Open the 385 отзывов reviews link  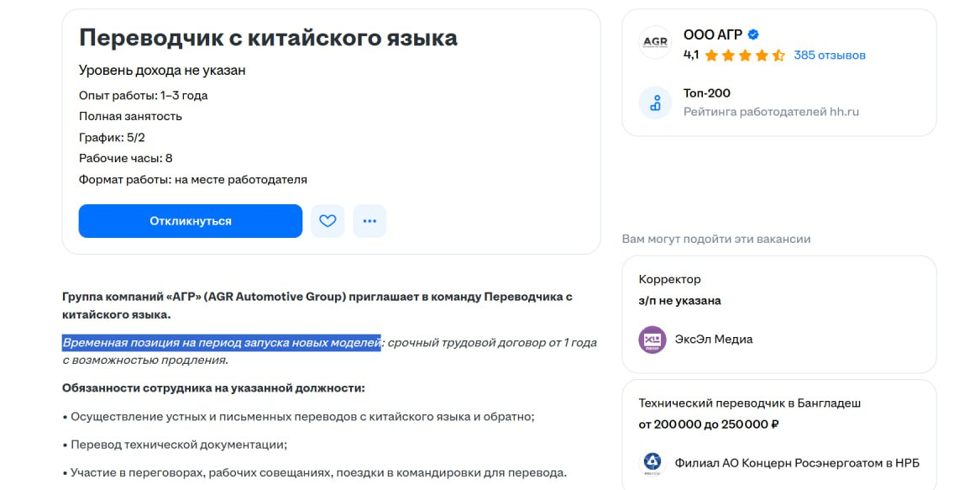829,55
